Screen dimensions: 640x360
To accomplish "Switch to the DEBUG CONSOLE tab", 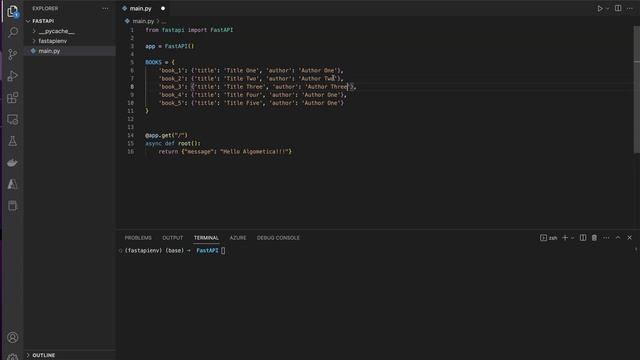I will (x=278, y=238).
